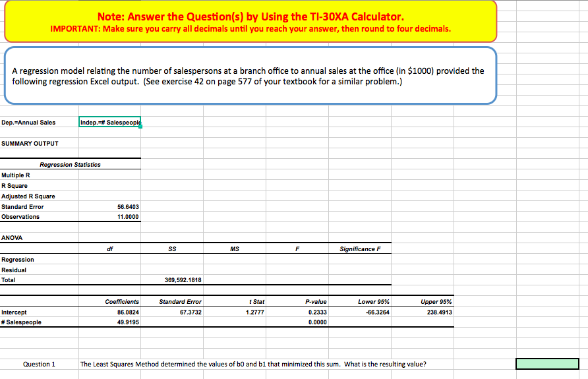Click the Total row label in ANOVA
Viewport: 588px width, 379px height.
(x=9, y=279)
